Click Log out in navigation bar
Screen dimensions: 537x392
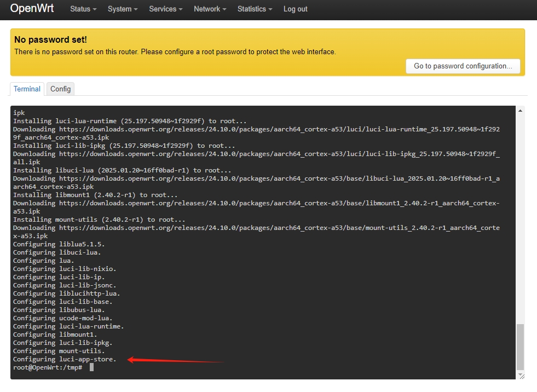(x=295, y=9)
